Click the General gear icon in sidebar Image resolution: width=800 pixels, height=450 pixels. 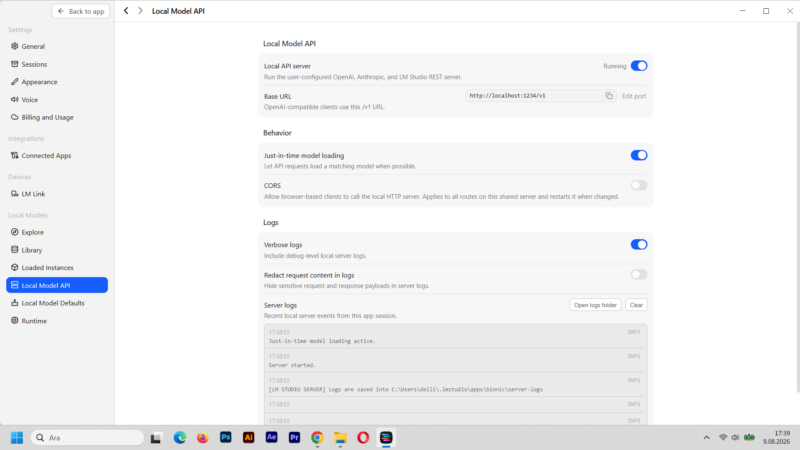click(x=14, y=46)
